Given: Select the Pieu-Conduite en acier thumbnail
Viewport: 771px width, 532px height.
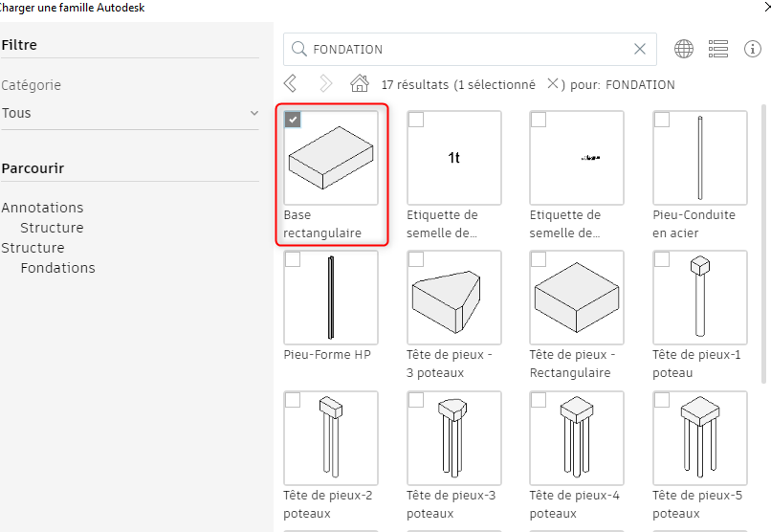Looking at the screenshot, I should 699,158.
